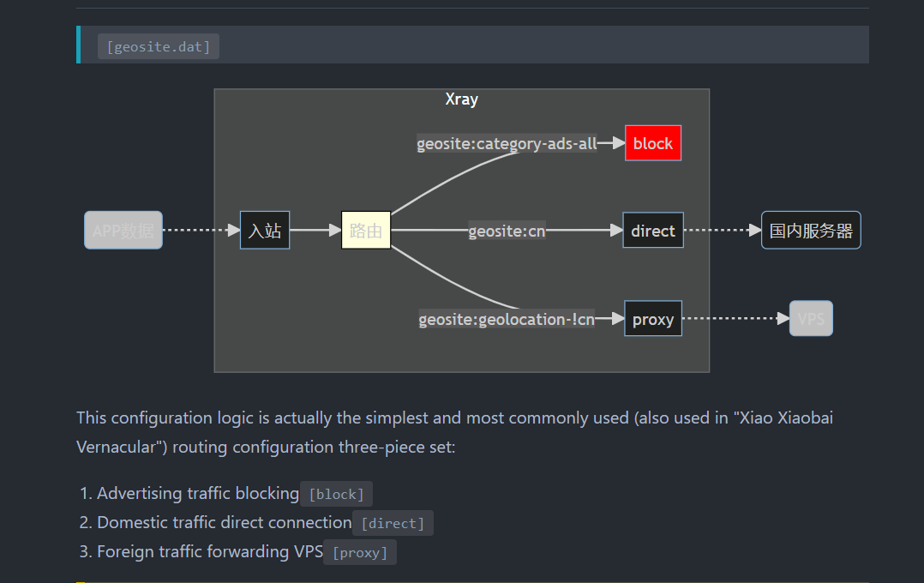Viewport: 924px width, 583px height.
Task: Select the direct node in the Xray diagram
Action: tap(652, 230)
